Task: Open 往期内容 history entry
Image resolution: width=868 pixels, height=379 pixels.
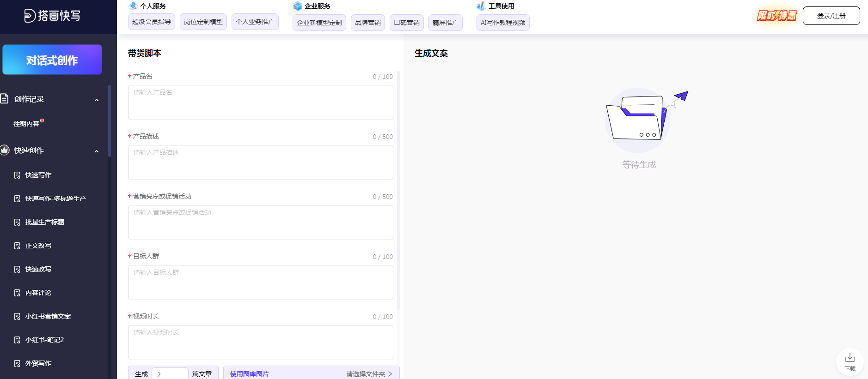Action: pyautogui.click(x=26, y=124)
